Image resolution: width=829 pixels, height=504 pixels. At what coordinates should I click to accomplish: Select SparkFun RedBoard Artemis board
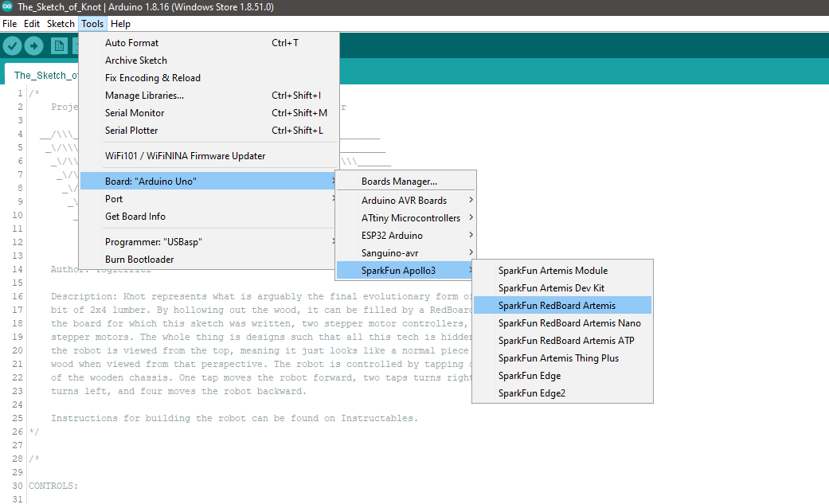point(562,305)
